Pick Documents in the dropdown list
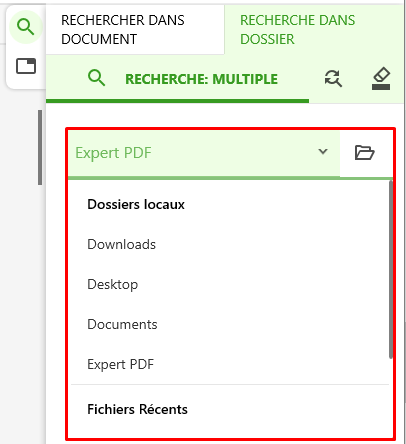The width and height of the screenshot is (406, 444). click(x=122, y=324)
